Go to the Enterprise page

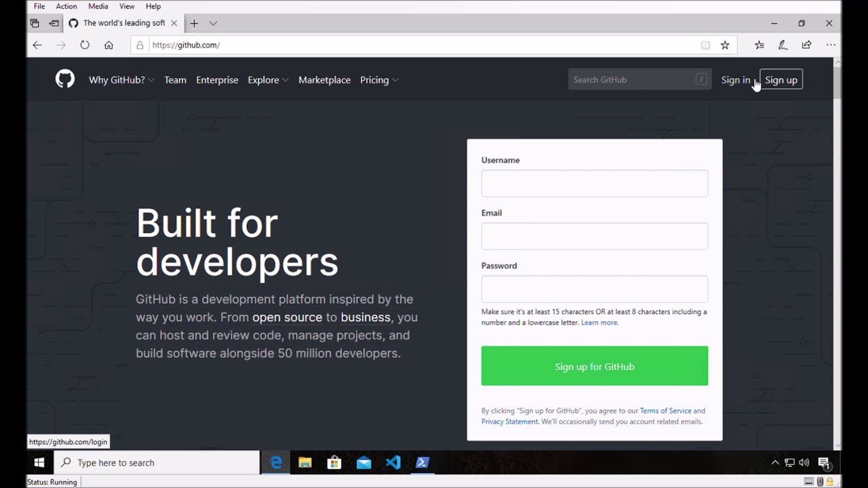217,80
